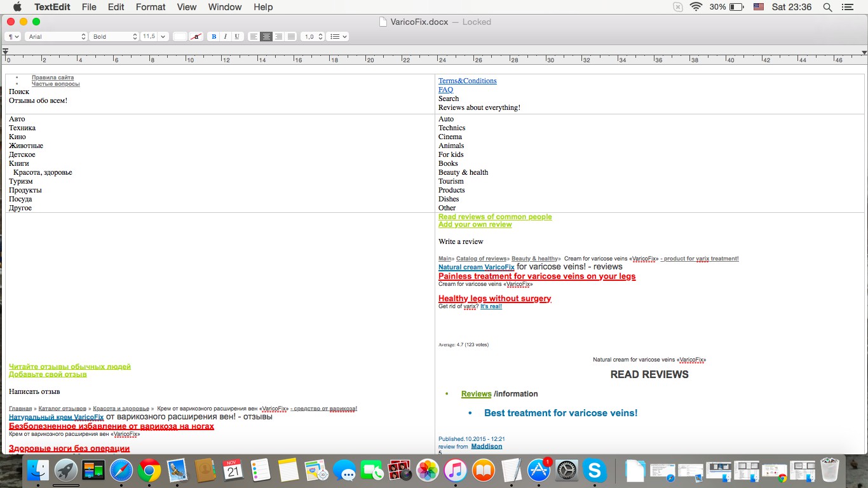Open iTunes from the dock
Viewport: 868px width, 488px height.
click(x=455, y=471)
